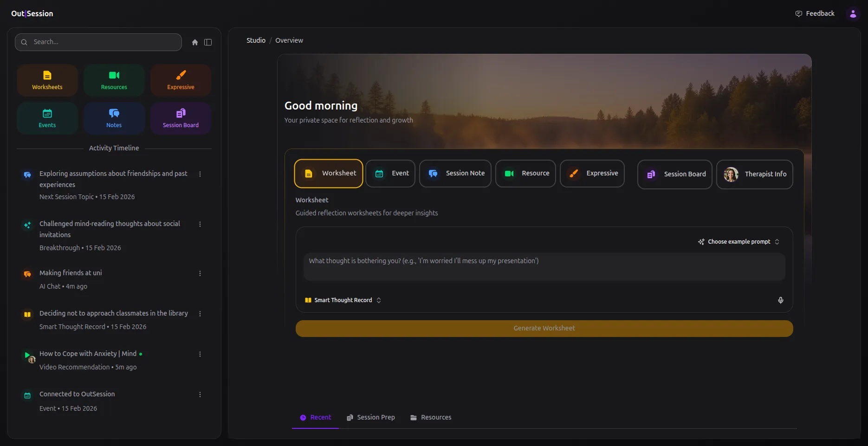Select the Event creation option
The width and height of the screenshot is (868, 446).
(x=390, y=173)
